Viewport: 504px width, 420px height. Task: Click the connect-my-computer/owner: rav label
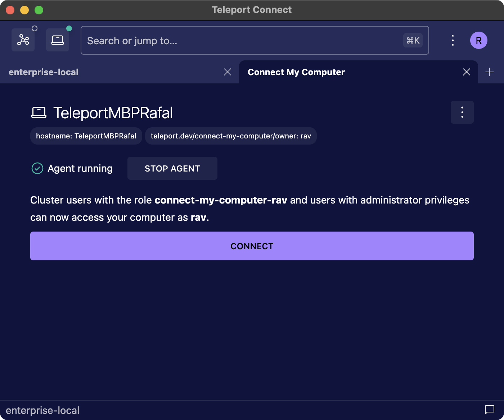tap(231, 136)
